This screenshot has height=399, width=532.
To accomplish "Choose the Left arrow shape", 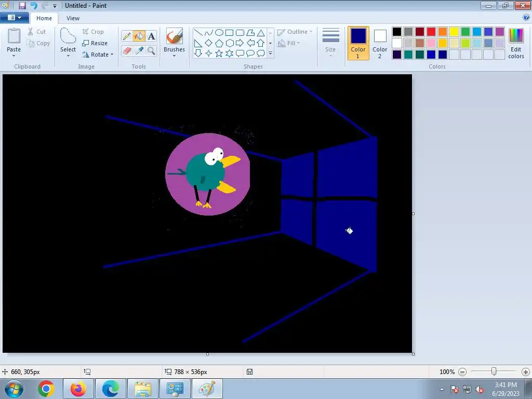I will point(250,43).
